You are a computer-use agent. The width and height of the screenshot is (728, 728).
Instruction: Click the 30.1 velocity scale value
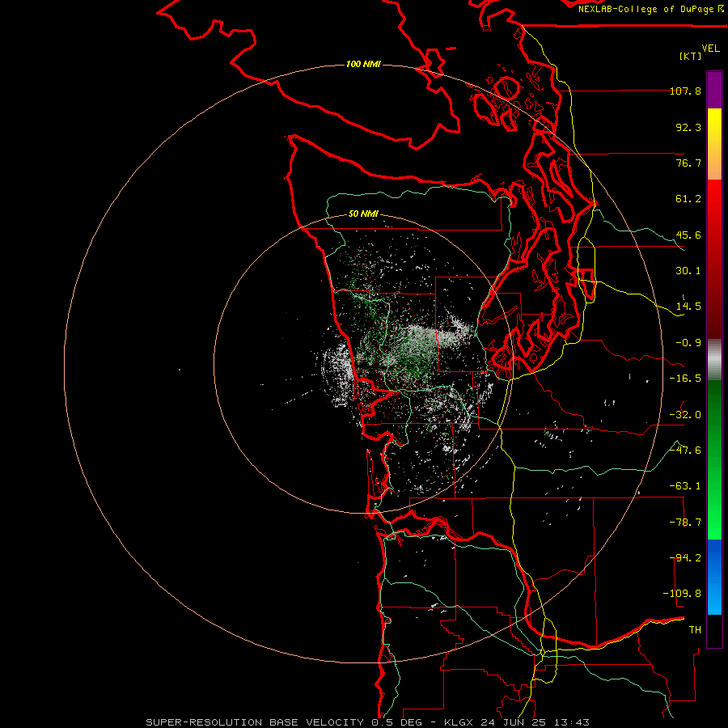(688, 271)
